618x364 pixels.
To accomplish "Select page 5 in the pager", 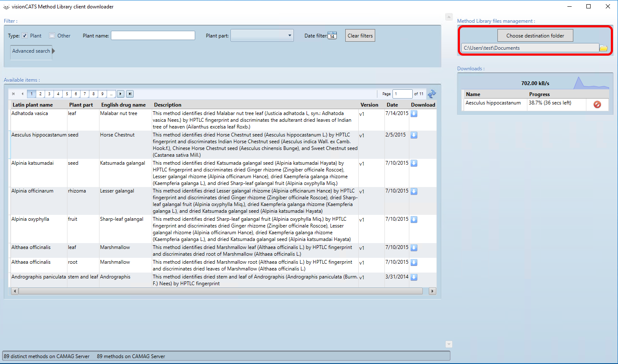I will coord(67,94).
